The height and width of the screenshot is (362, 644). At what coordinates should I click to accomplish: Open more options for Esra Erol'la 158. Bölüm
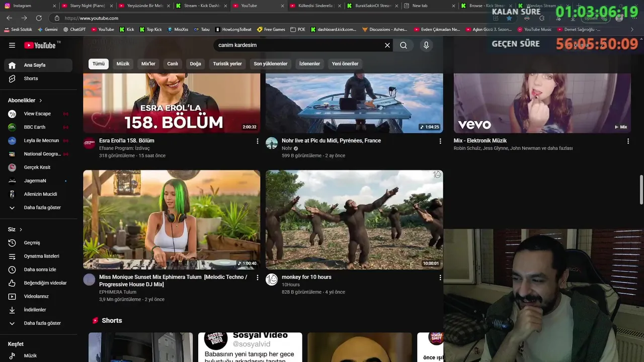[x=258, y=141]
